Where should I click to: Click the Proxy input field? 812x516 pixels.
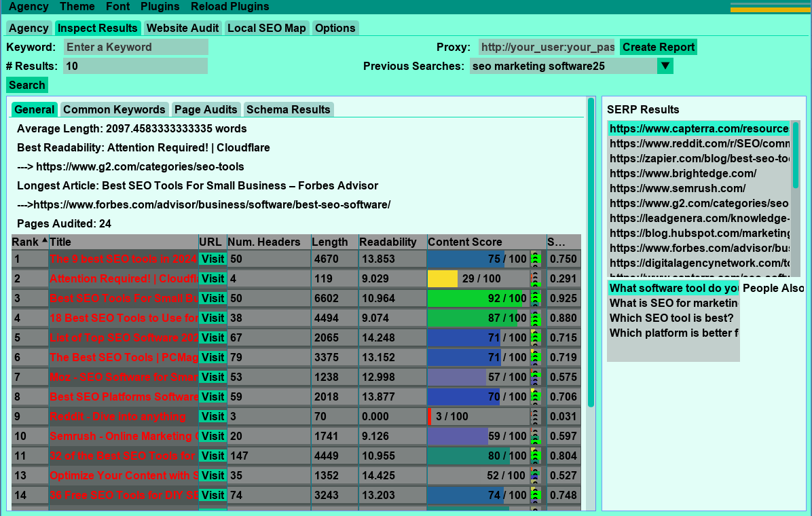point(547,47)
